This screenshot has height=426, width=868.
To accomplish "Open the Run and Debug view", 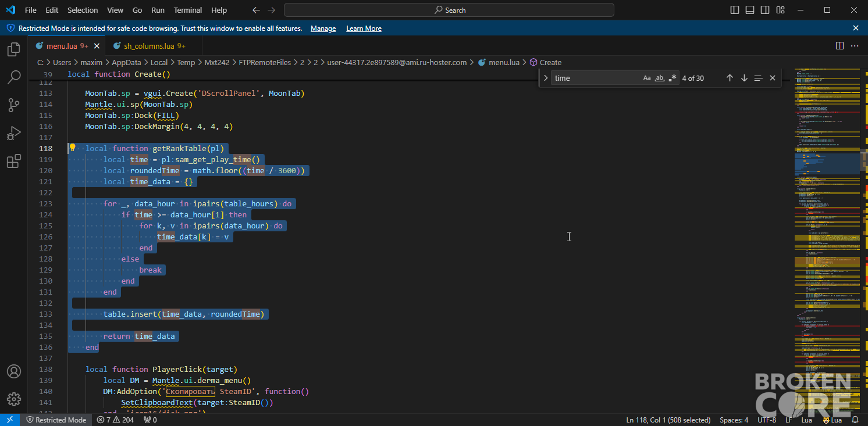I will pos(14,133).
